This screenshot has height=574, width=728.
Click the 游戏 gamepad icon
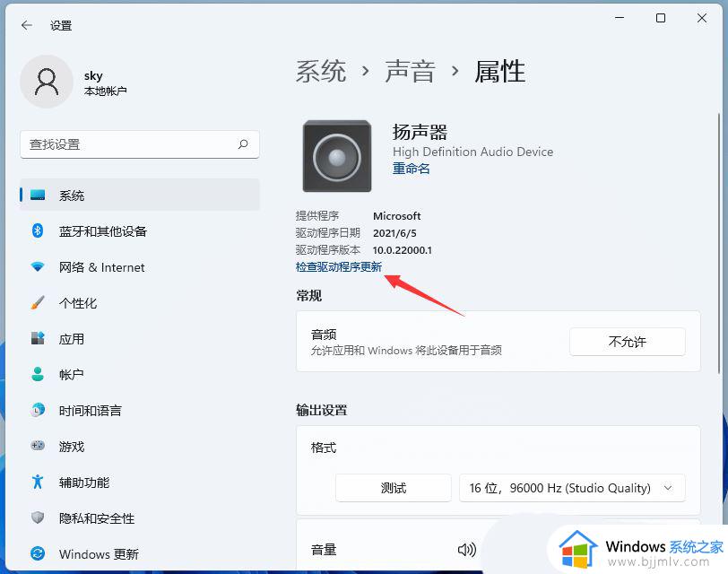coord(38,446)
